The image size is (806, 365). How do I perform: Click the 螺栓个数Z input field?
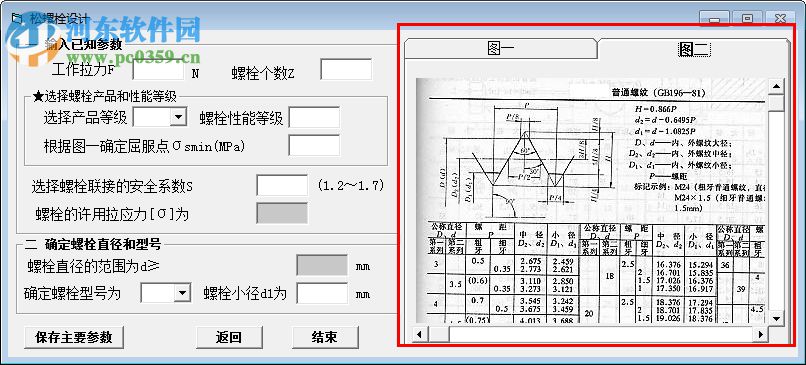pos(346,69)
